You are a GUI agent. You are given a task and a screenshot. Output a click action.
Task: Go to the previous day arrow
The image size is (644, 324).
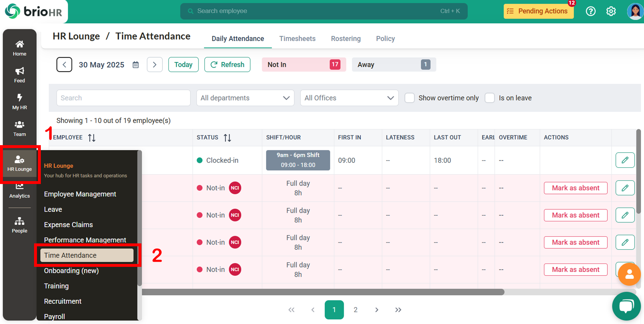(x=64, y=65)
